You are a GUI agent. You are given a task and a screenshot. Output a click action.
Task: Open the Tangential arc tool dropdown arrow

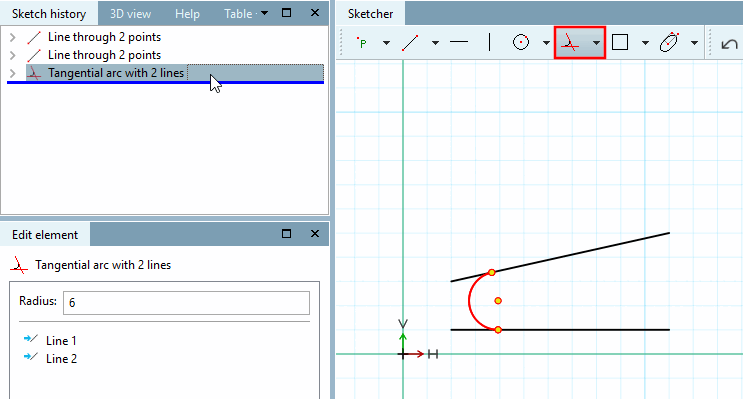pos(596,43)
